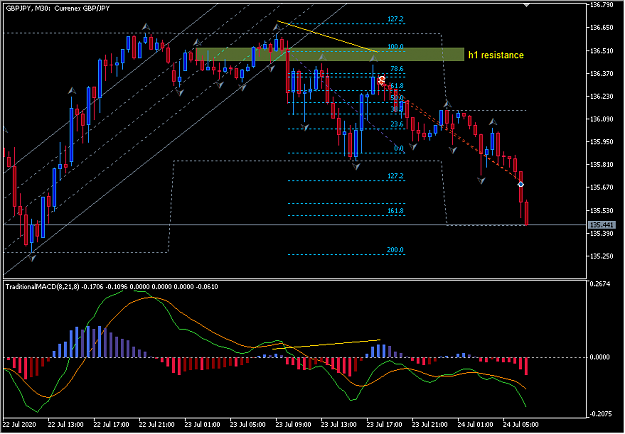Click the '22 Jul 17:00' time axis label
625x434 pixels.
coord(112,424)
